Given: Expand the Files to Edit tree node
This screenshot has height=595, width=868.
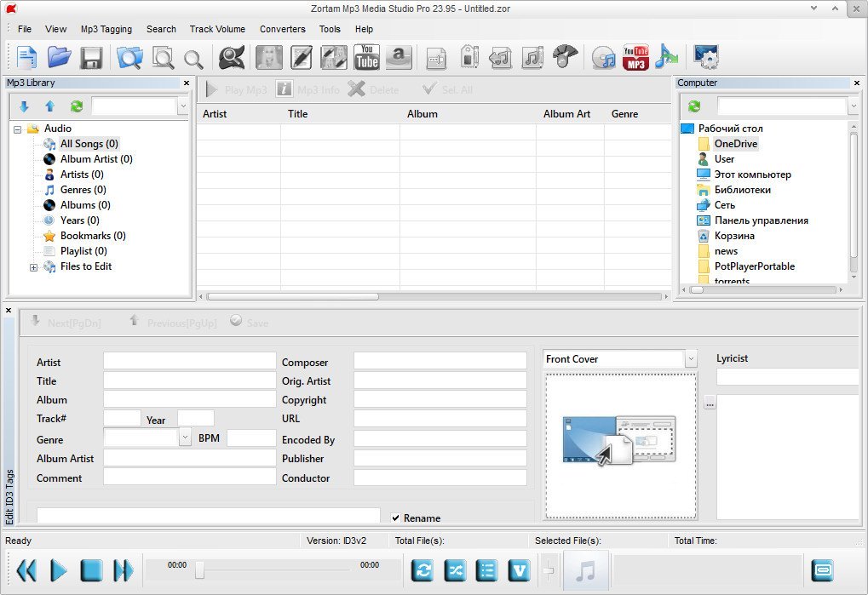Looking at the screenshot, I should [x=32, y=266].
